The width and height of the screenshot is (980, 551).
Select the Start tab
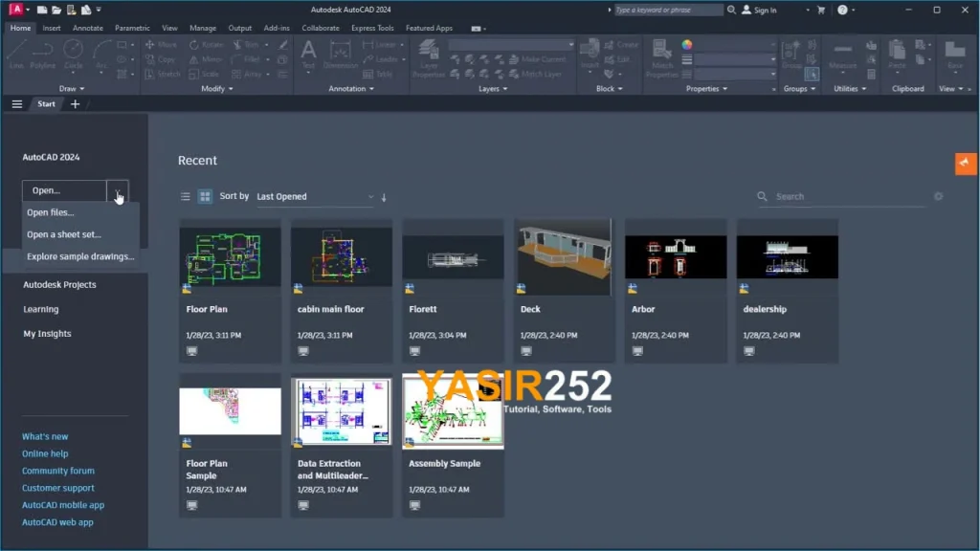tap(46, 104)
